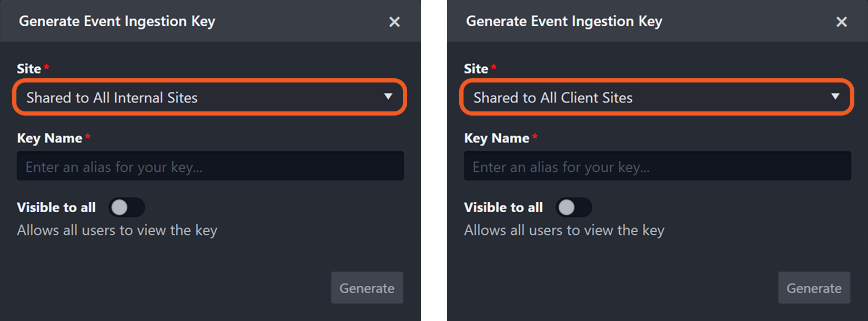Click the Site label above Internal Sites dropdown
Screen dimensions: 868x321
29,69
